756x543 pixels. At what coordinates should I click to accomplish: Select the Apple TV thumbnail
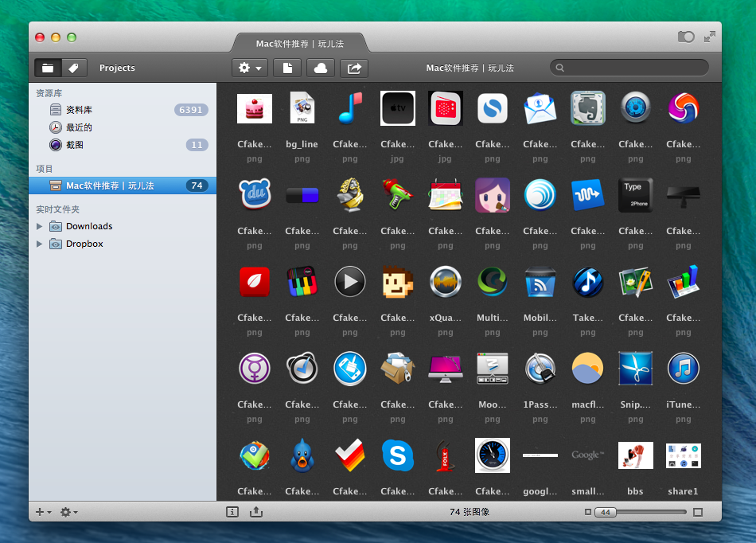pos(398,108)
